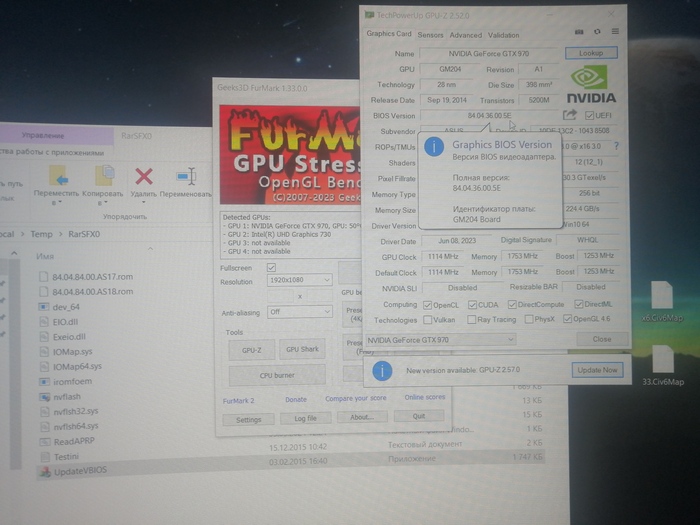This screenshot has width=700, height=525.
Task: Toggle the DirectCompute checkbox
Action: click(x=512, y=304)
